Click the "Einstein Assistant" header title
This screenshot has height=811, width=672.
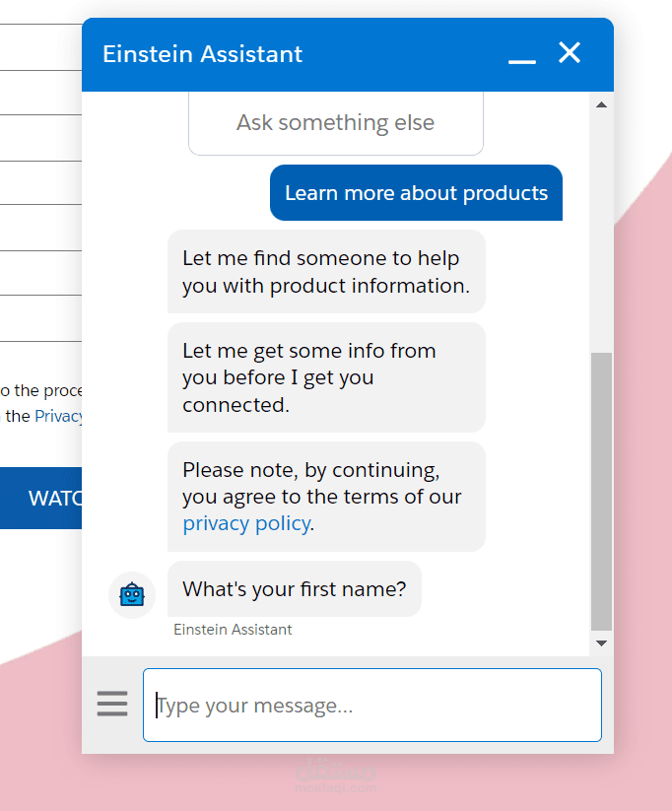coord(203,54)
